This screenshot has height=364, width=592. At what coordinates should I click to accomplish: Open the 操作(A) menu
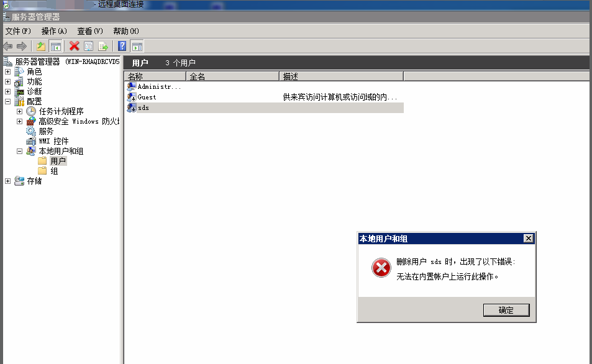coord(54,31)
